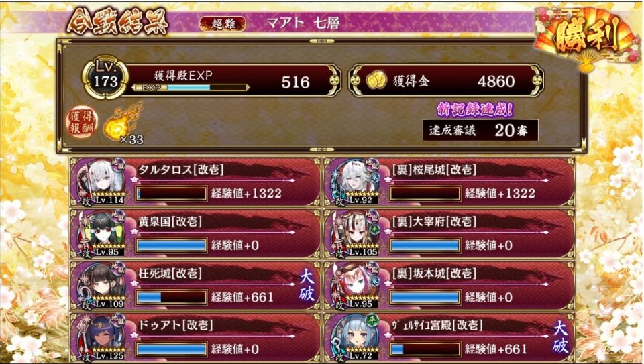Select the 黄泉国 character portrait
This screenshot has height=364, width=644.
pos(102,233)
